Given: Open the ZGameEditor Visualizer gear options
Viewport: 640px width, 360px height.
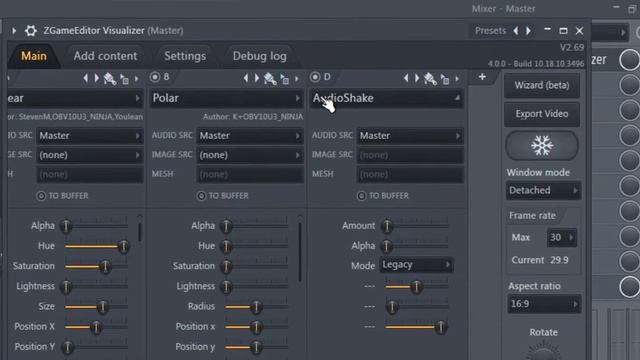Looking at the screenshot, I should click(31, 31).
